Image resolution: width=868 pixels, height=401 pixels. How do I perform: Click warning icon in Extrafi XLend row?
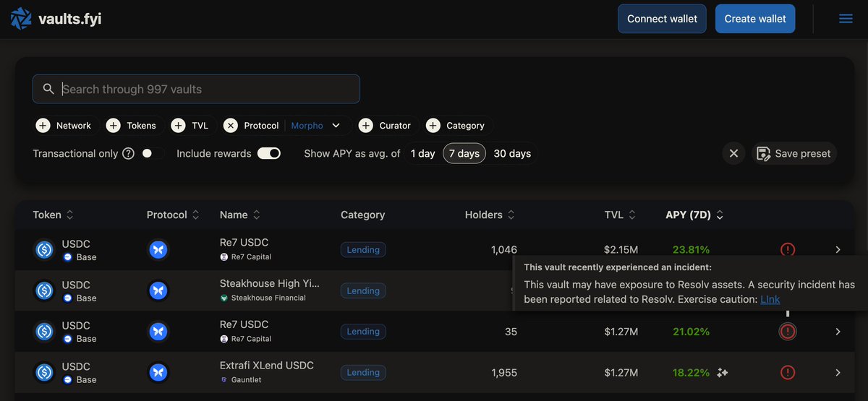coord(788,373)
